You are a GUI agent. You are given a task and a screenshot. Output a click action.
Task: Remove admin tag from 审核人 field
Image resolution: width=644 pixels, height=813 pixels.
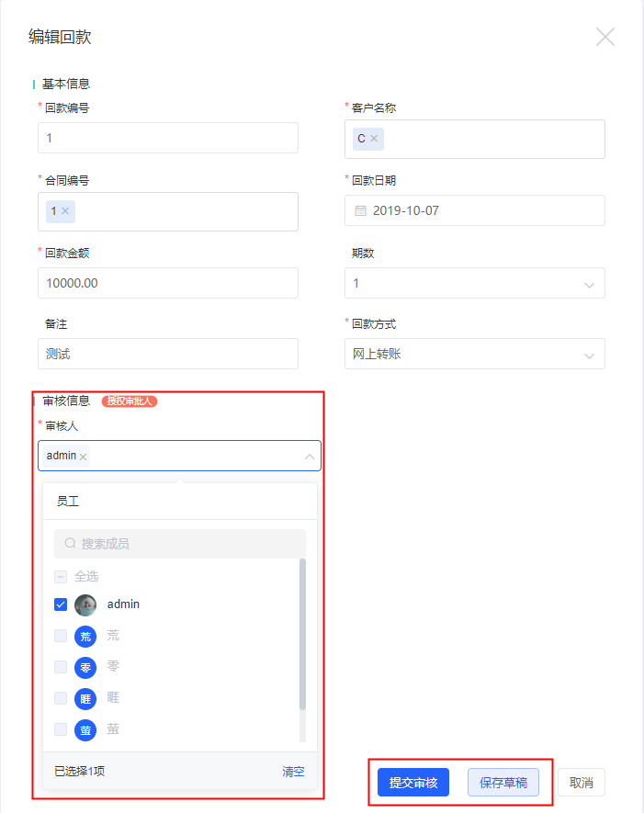[x=83, y=457]
